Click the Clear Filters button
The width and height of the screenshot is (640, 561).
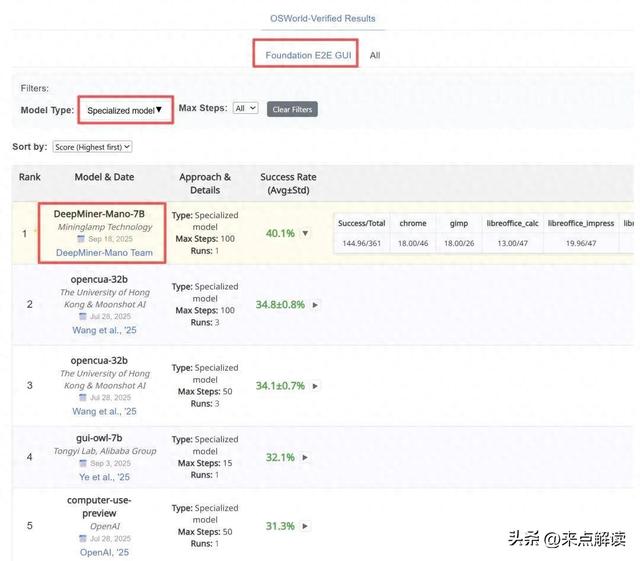292,109
